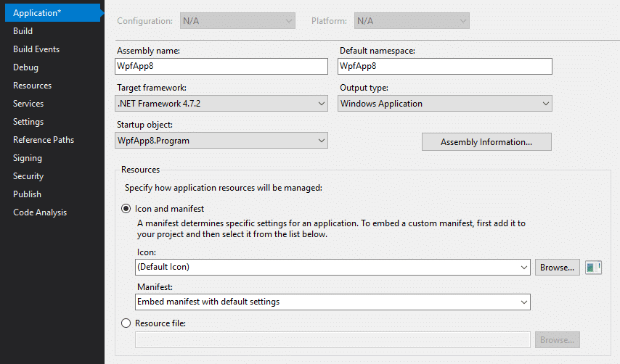Image resolution: width=620 pixels, height=364 pixels.
Task: Select the Resource file radio button
Action: click(x=126, y=323)
